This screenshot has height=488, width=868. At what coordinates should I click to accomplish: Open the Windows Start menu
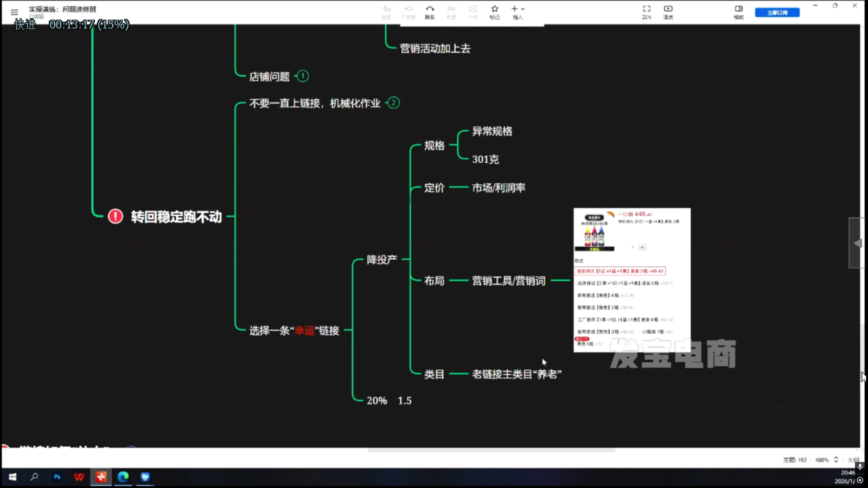click(11, 477)
